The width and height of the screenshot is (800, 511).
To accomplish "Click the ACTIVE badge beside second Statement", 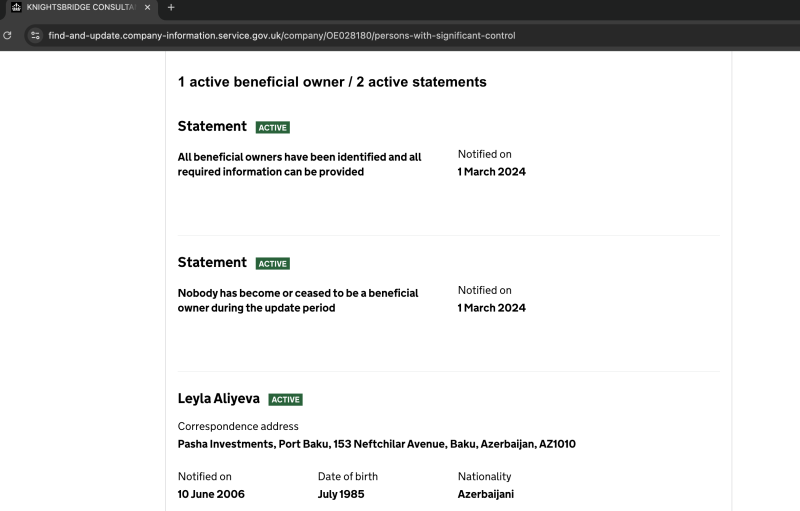I will tap(272, 264).
